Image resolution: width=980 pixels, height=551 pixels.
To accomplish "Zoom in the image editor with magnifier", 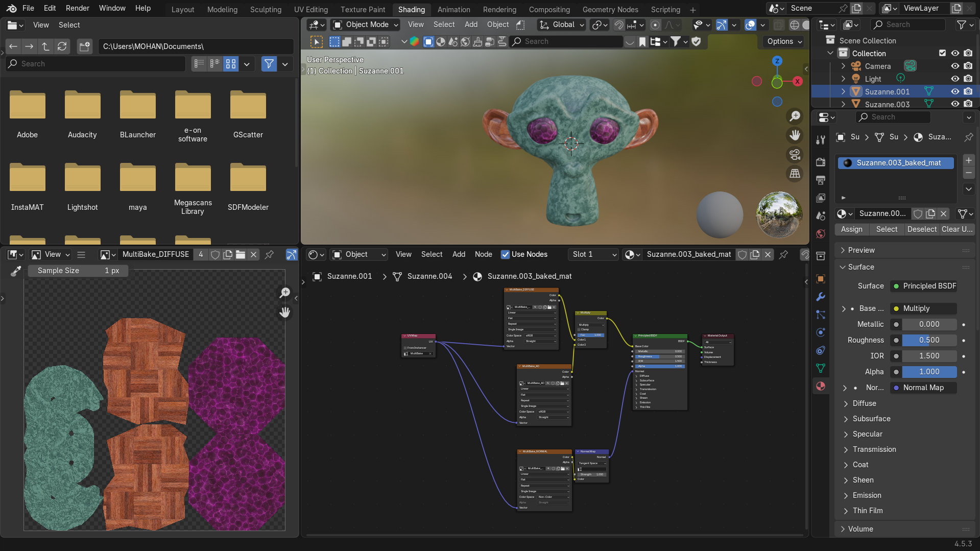I will click(284, 293).
